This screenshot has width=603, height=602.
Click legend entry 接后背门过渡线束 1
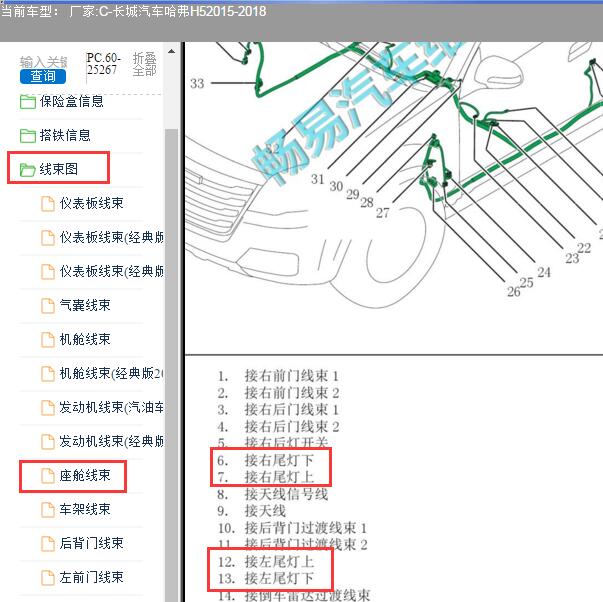(306, 528)
